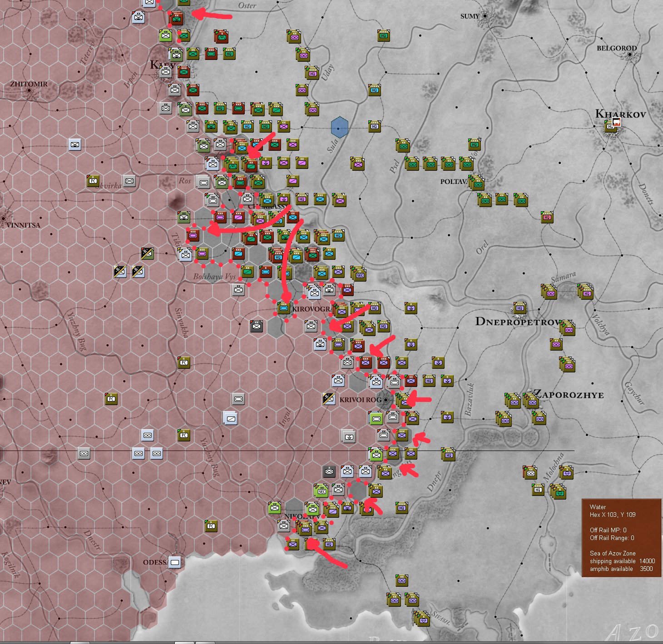
Task: Click the ZAPOROZHYE city label
Action: [x=569, y=394]
